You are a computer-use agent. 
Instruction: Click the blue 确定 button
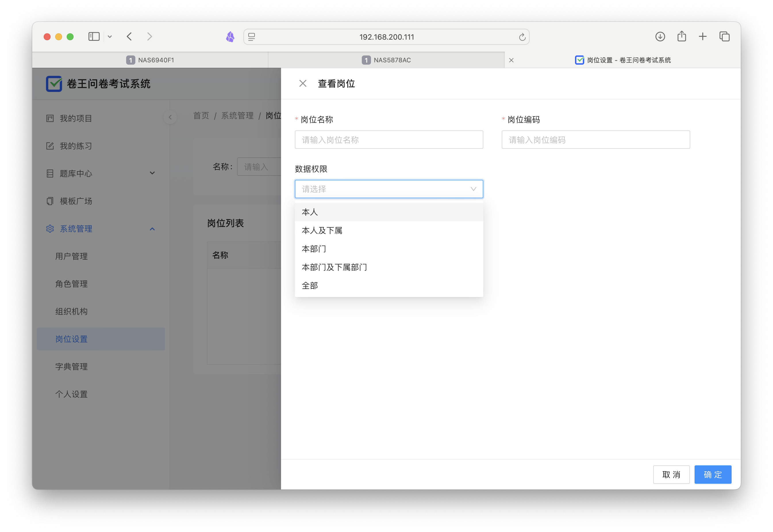[713, 474]
